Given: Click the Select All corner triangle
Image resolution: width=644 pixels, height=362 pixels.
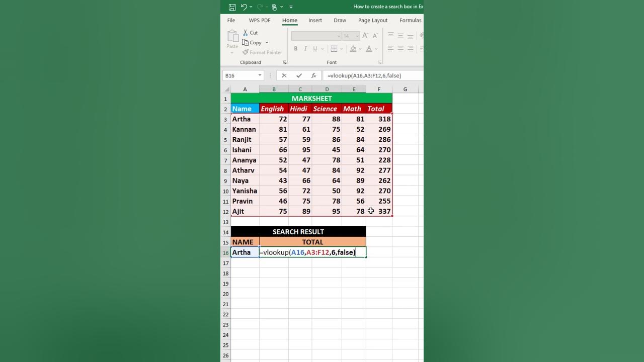Looking at the screenshot, I should tap(226, 89).
